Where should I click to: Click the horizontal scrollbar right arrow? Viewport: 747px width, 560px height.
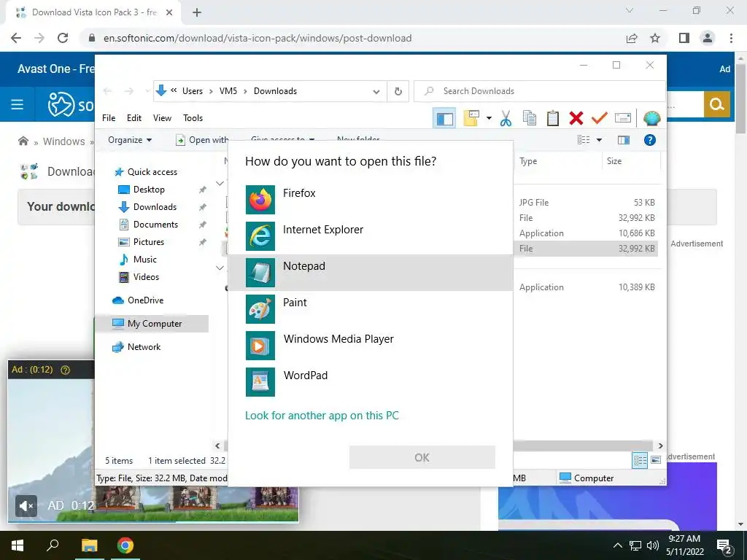click(x=661, y=446)
